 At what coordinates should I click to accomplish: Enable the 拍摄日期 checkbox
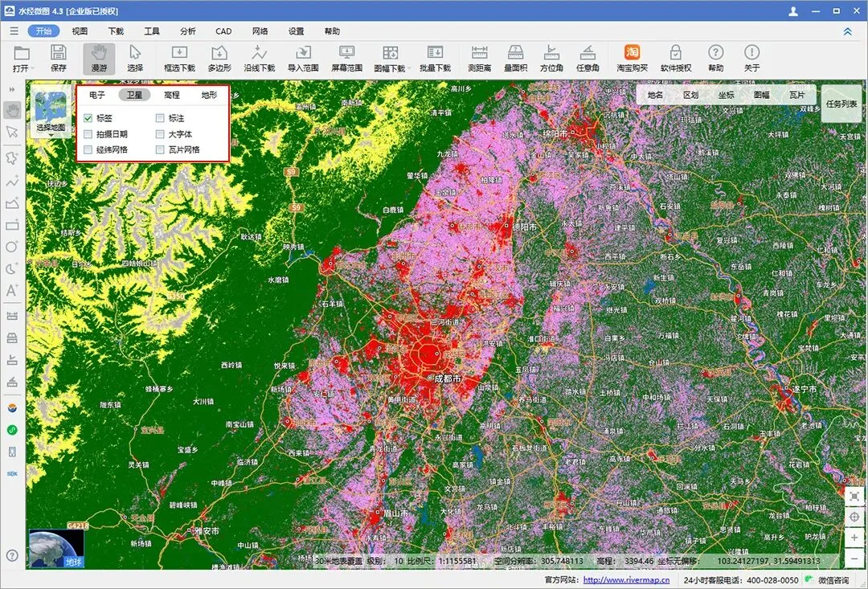[x=88, y=134]
